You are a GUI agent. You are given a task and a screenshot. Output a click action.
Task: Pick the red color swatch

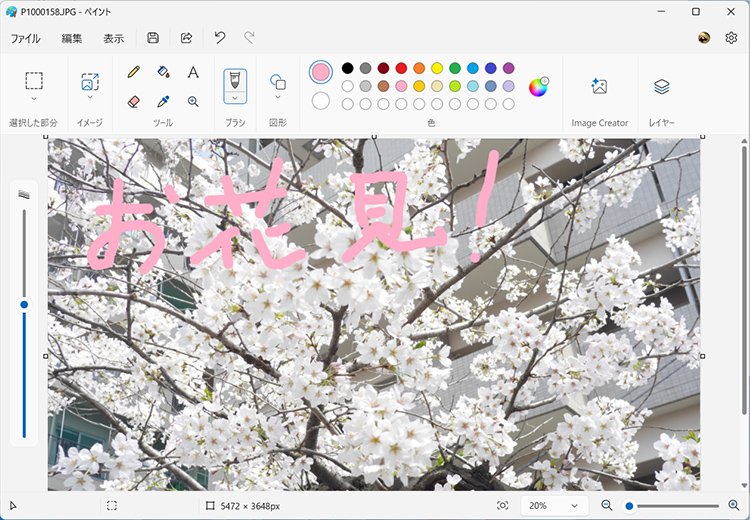click(401, 68)
